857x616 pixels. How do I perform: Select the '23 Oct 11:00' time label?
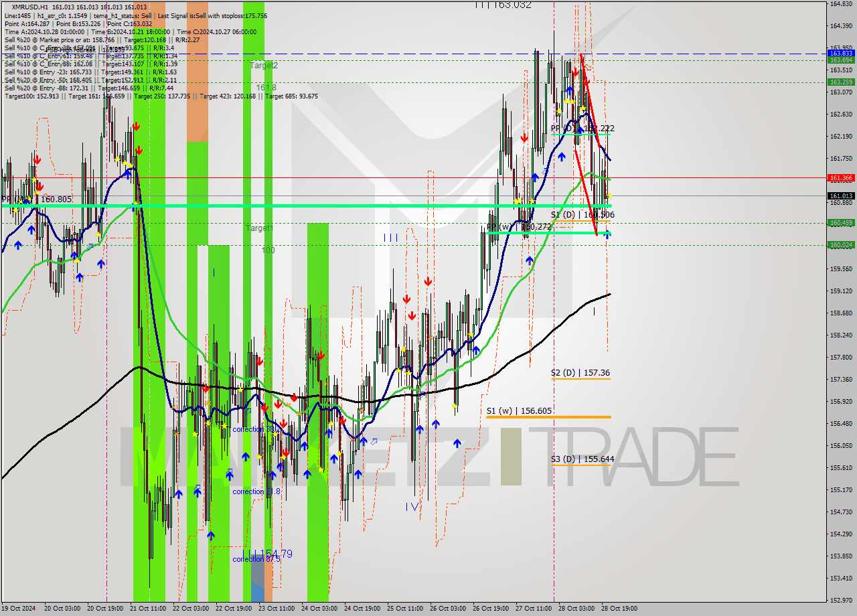pyautogui.click(x=277, y=609)
